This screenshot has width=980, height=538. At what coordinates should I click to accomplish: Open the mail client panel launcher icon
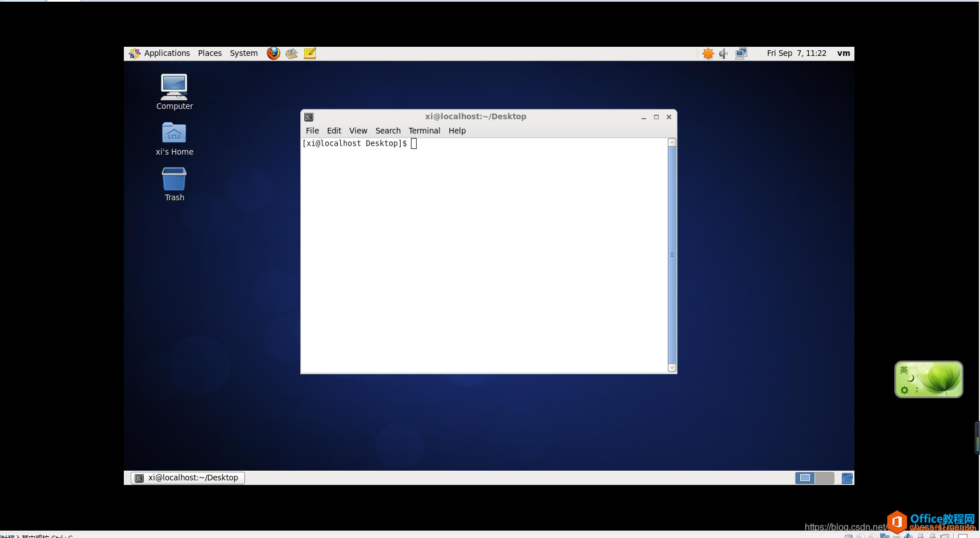pos(292,53)
